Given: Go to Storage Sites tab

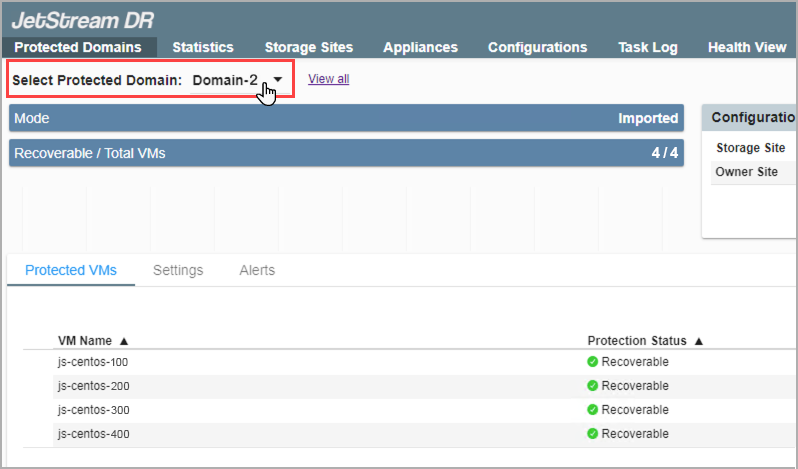Looking at the screenshot, I should coord(308,47).
